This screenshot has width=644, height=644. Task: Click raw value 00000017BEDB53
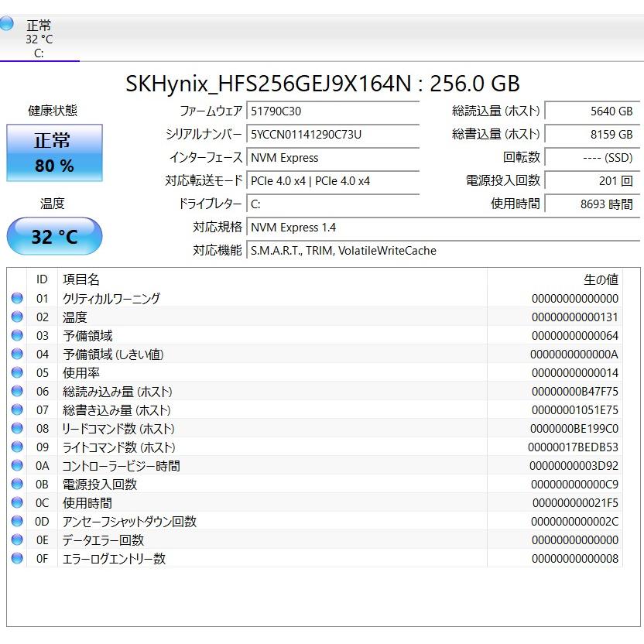coord(573,447)
